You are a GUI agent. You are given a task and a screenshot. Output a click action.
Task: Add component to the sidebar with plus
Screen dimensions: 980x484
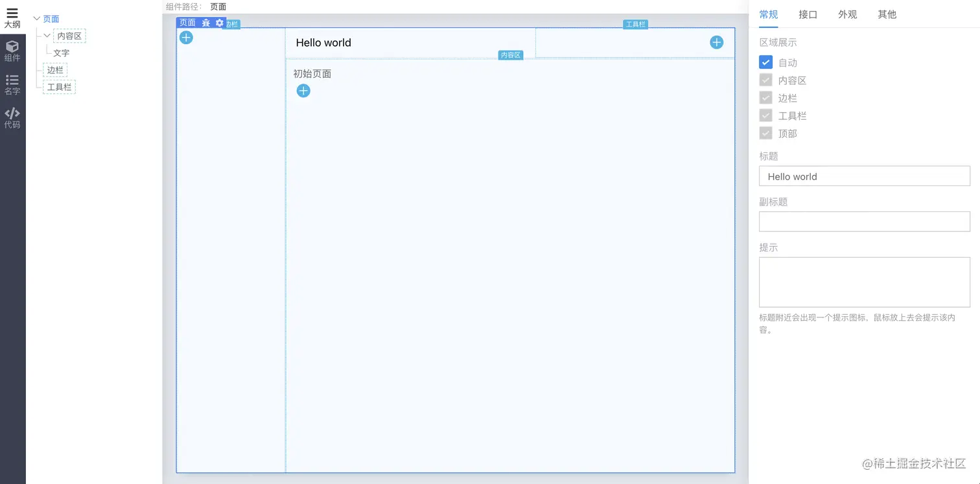[x=186, y=38]
